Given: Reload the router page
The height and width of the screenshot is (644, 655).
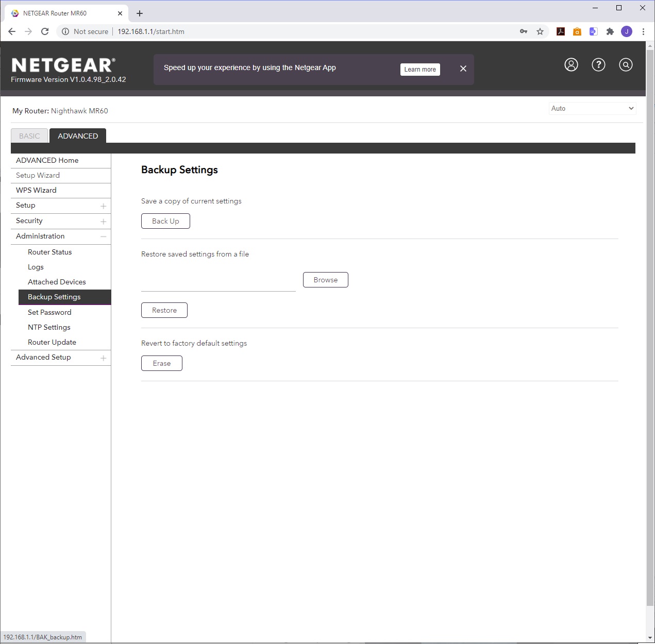Looking at the screenshot, I should point(45,31).
